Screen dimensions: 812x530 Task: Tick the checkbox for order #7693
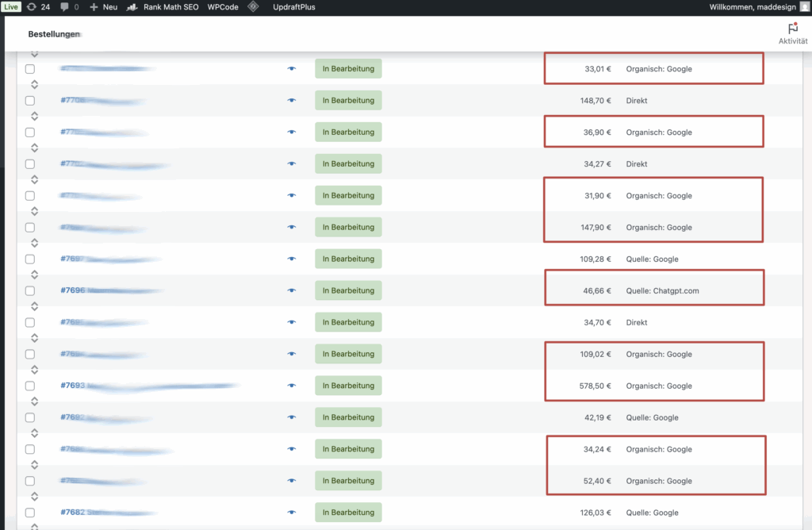tap(30, 386)
